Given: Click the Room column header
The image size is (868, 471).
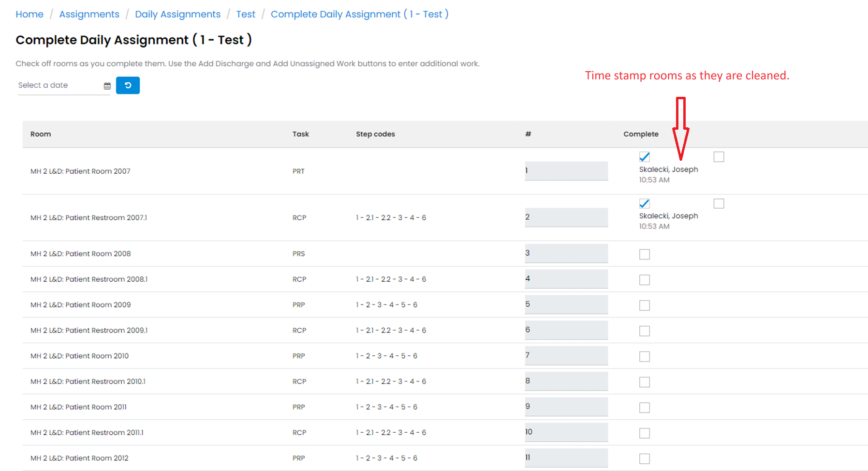Looking at the screenshot, I should (x=41, y=134).
